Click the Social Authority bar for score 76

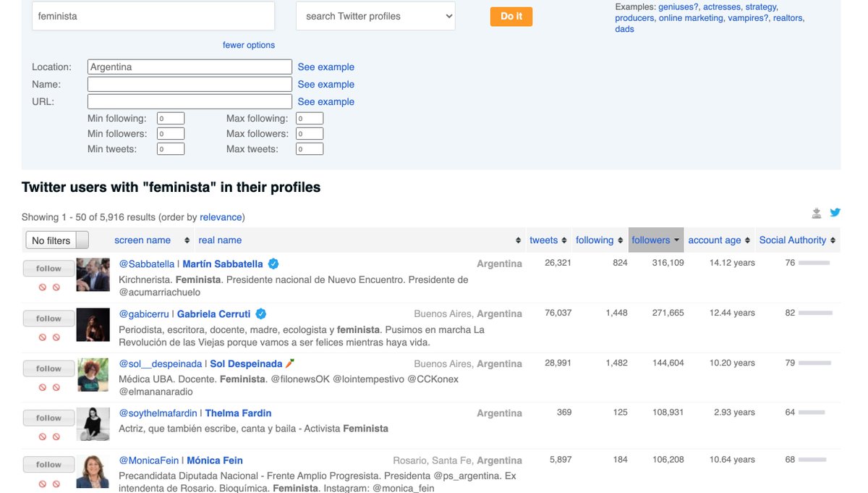point(814,263)
